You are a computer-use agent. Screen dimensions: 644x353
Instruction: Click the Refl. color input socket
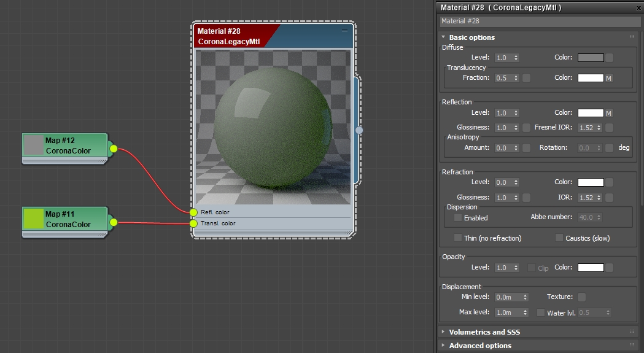click(193, 212)
